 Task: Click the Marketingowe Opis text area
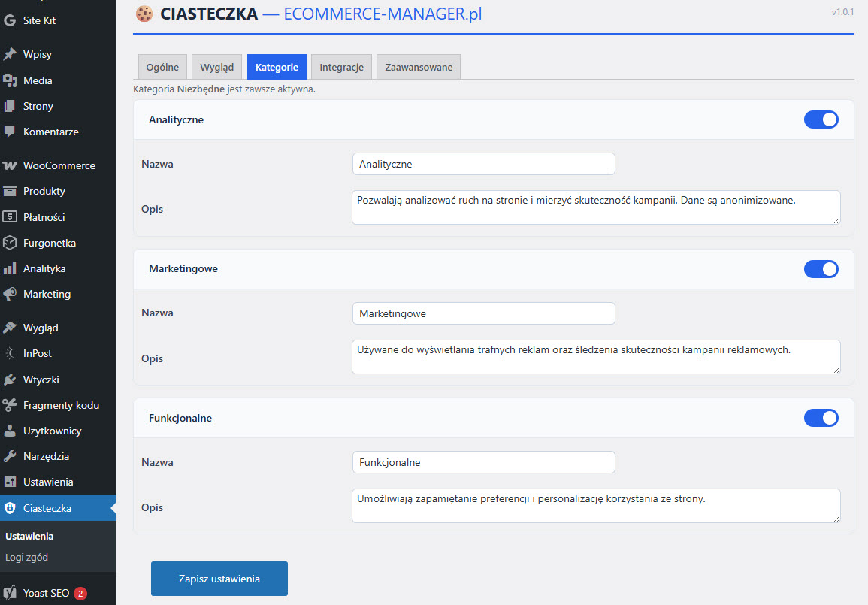coord(595,356)
